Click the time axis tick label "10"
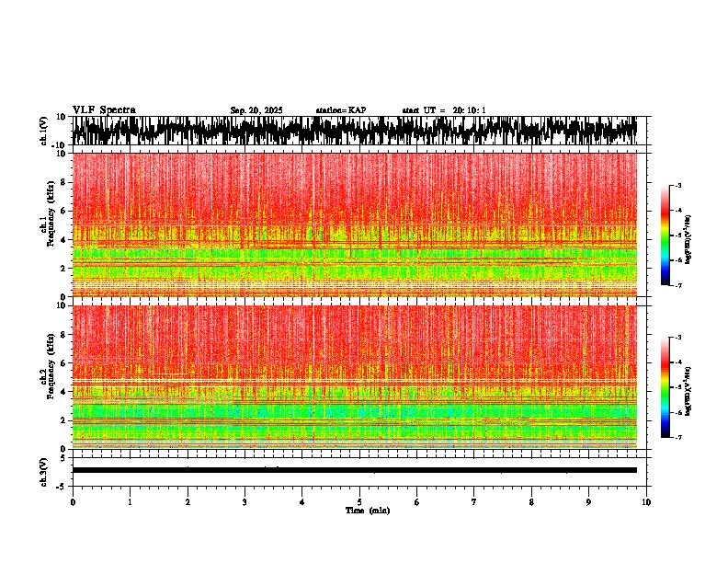The width and height of the screenshot is (728, 563). point(646,502)
